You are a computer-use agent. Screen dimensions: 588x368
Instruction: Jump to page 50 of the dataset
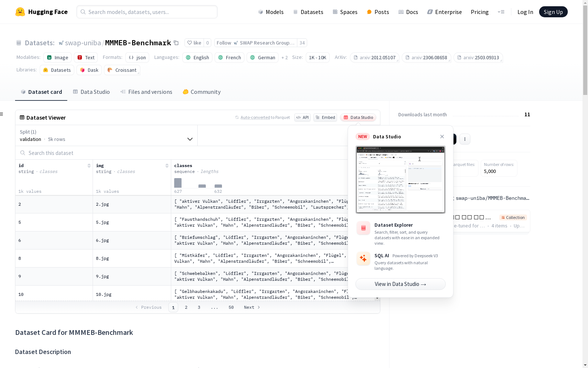click(231, 307)
